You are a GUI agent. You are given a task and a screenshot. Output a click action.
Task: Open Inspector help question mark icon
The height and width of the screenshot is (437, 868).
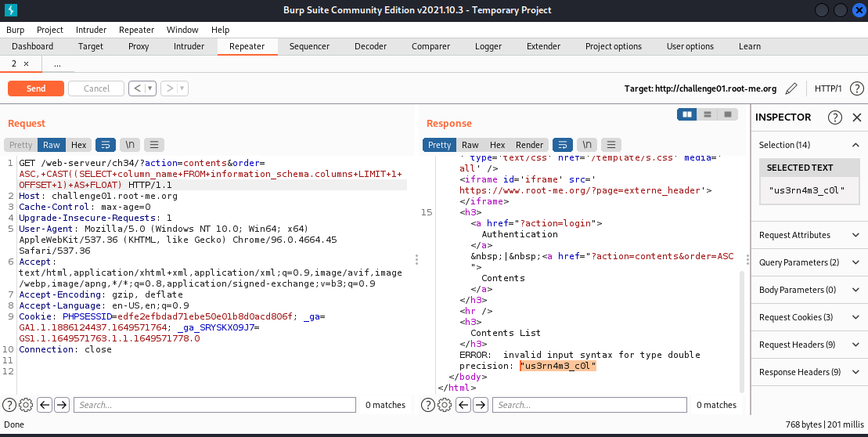point(835,117)
